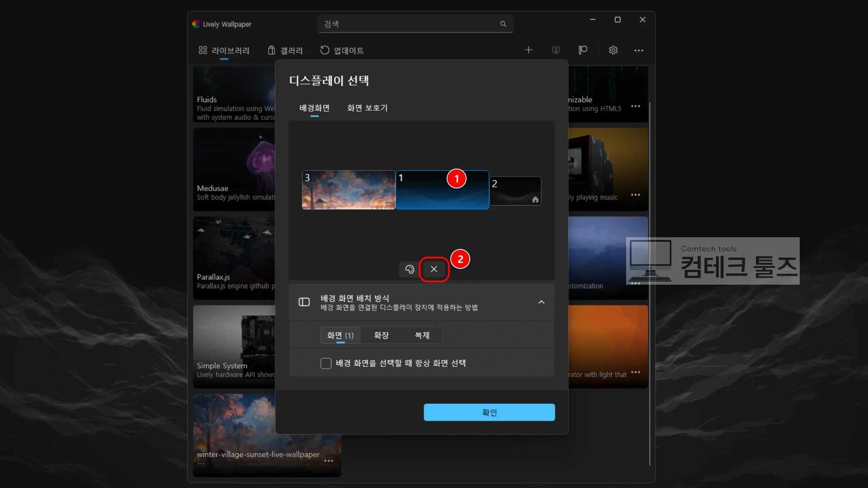The height and width of the screenshot is (488, 868).
Task: Select the Simple System wallpaper card
Action: click(234, 347)
